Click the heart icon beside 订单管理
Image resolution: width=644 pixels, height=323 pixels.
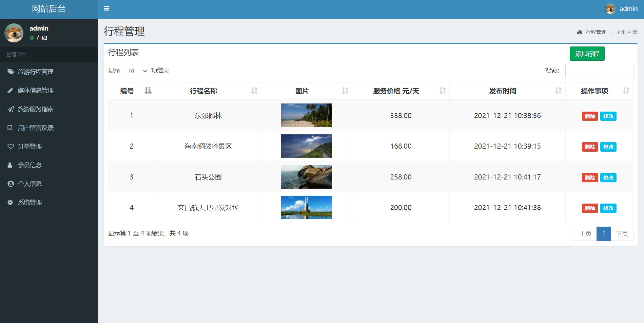[x=11, y=146]
